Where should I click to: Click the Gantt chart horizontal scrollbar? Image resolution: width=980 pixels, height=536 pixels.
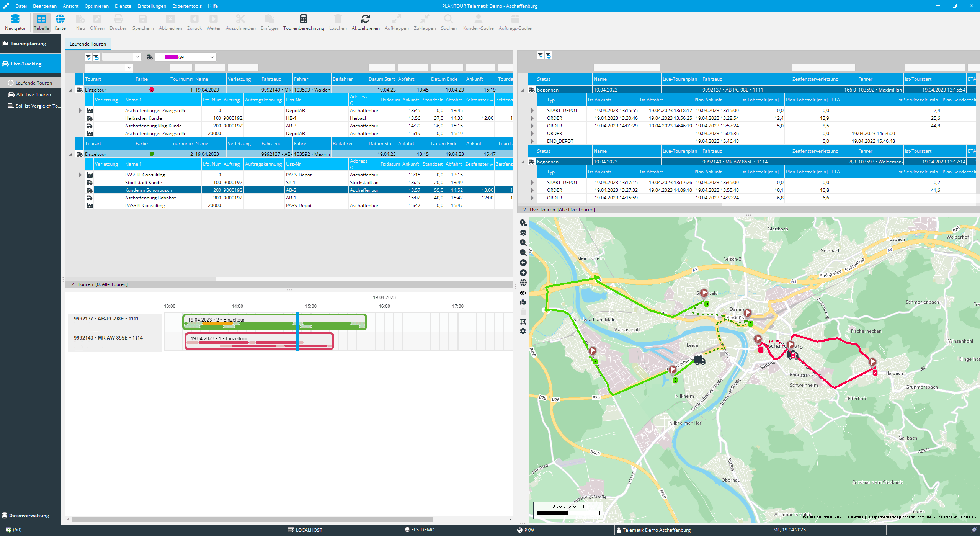[252, 520]
